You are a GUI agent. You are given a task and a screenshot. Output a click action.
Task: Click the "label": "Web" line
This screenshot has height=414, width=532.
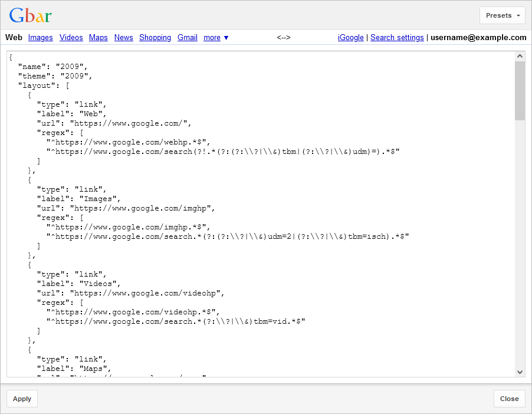click(x=71, y=114)
